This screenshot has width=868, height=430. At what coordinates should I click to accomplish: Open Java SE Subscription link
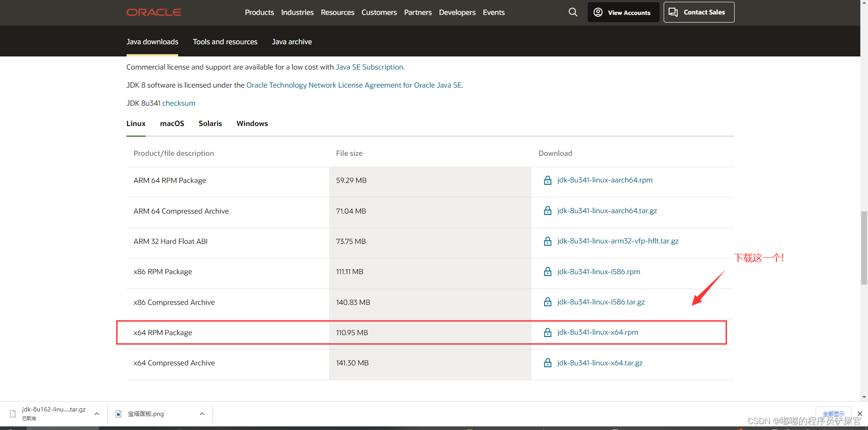(369, 67)
